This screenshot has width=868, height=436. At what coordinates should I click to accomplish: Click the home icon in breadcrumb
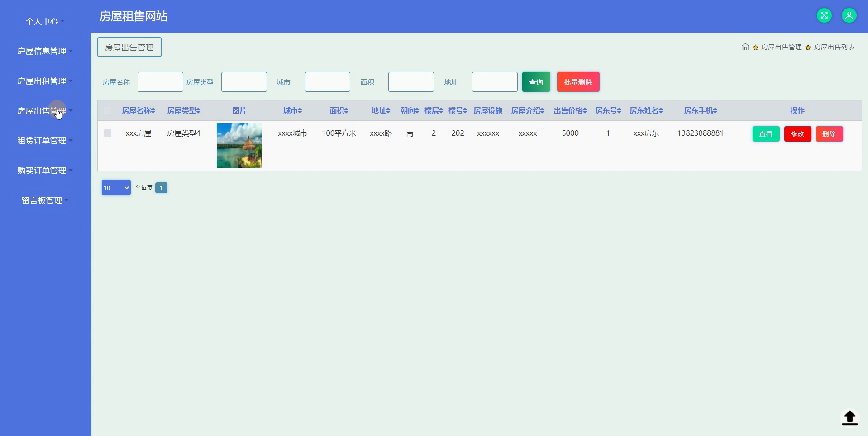[745, 47]
